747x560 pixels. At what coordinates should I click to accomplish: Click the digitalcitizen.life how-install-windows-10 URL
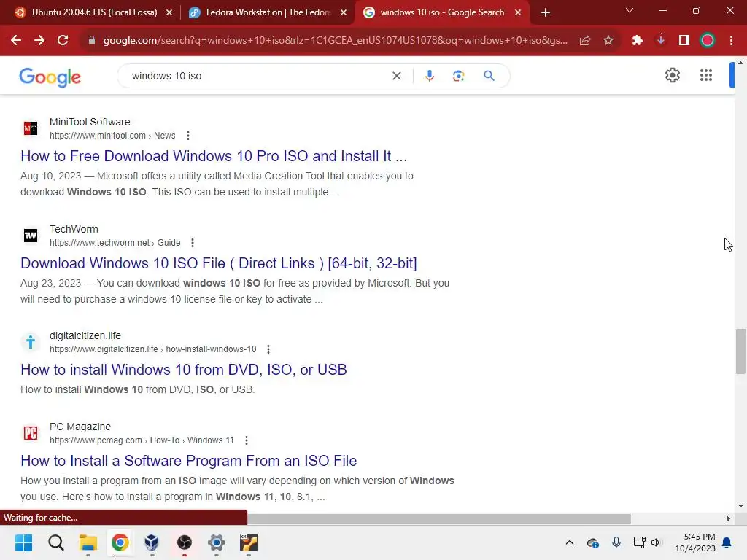point(153,349)
